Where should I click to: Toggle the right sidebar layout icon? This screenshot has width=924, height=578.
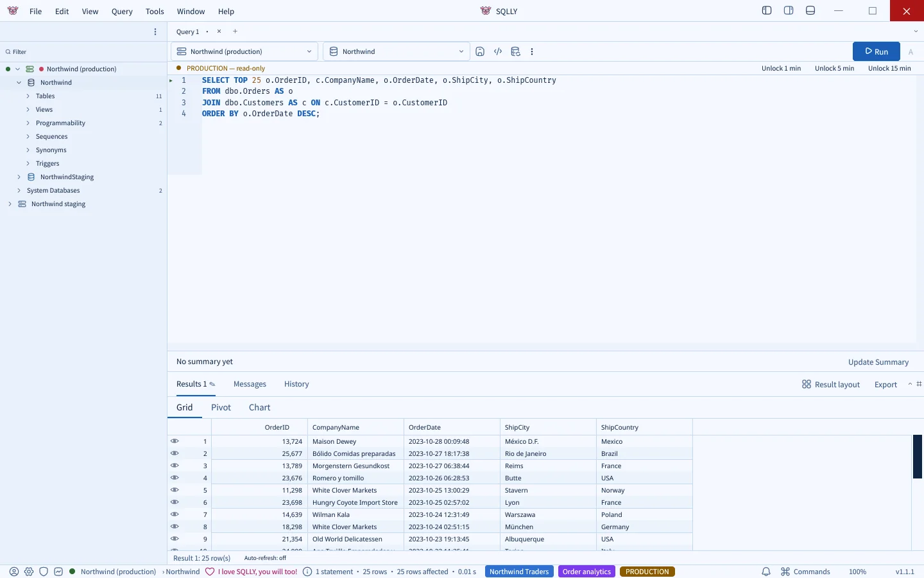coord(789,10)
